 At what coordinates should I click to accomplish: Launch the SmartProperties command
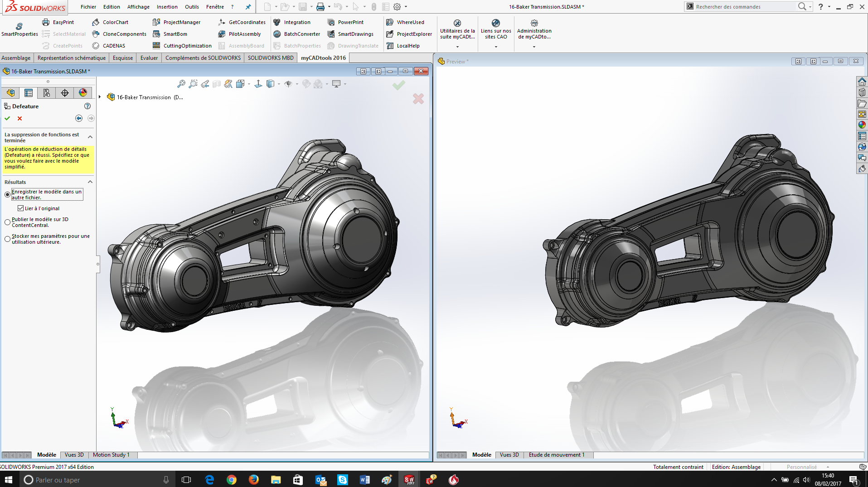pyautogui.click(x=19, y=30)
